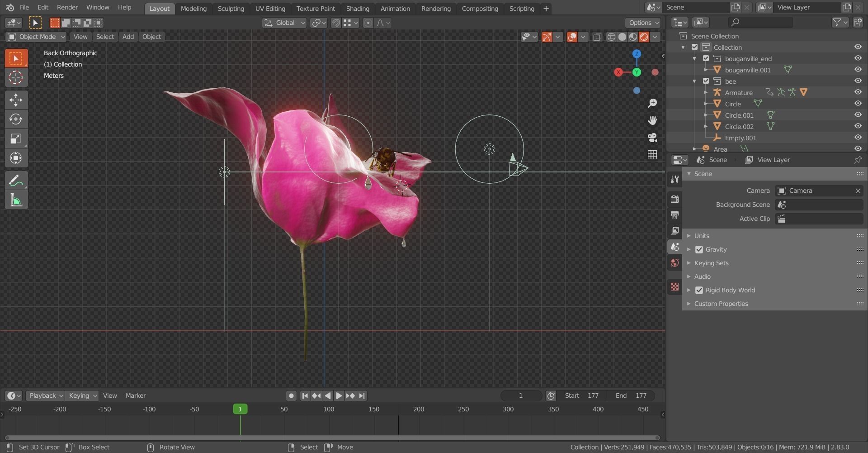The image size is (868, 453).
Task: Open the World properties tab
Action: 675,263
